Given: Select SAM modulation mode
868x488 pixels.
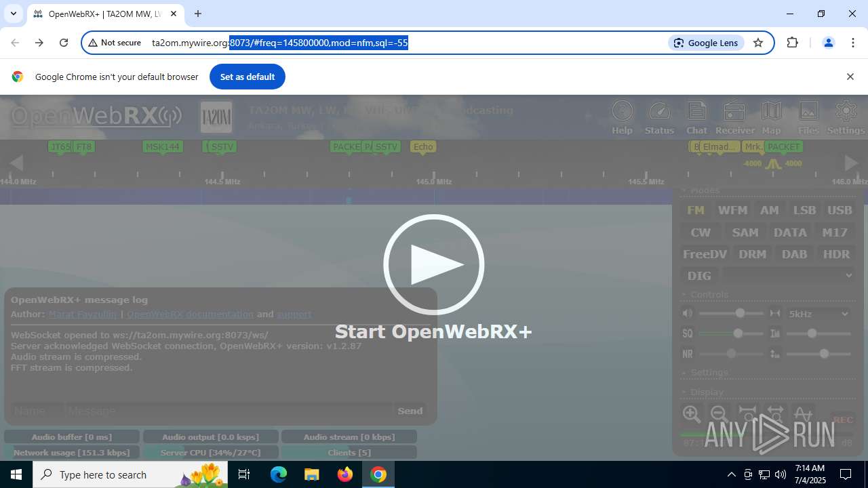Looking at the screenshot, I should pyautogui.click(x=745, y=232).
